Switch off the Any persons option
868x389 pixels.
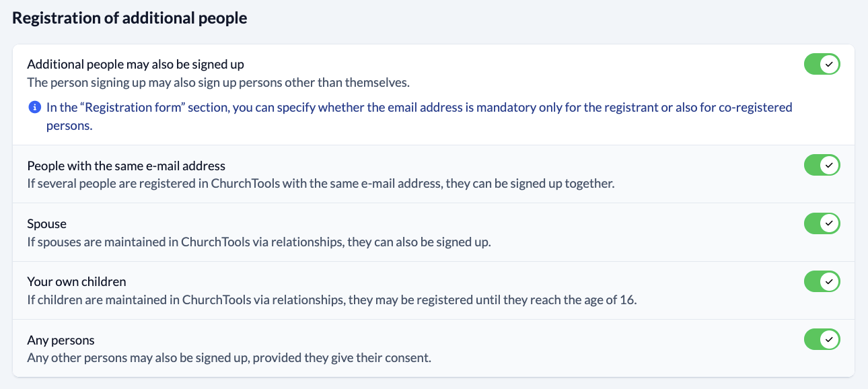pyautogui.click(x=822, y=340)
